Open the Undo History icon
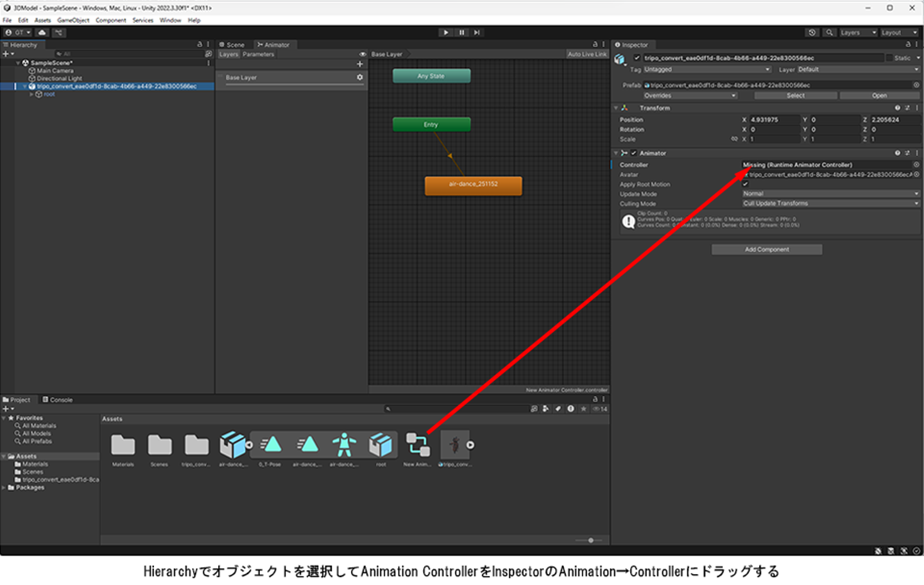The width and height of the screenshot is (924, 585). click(x=812, y=33)
